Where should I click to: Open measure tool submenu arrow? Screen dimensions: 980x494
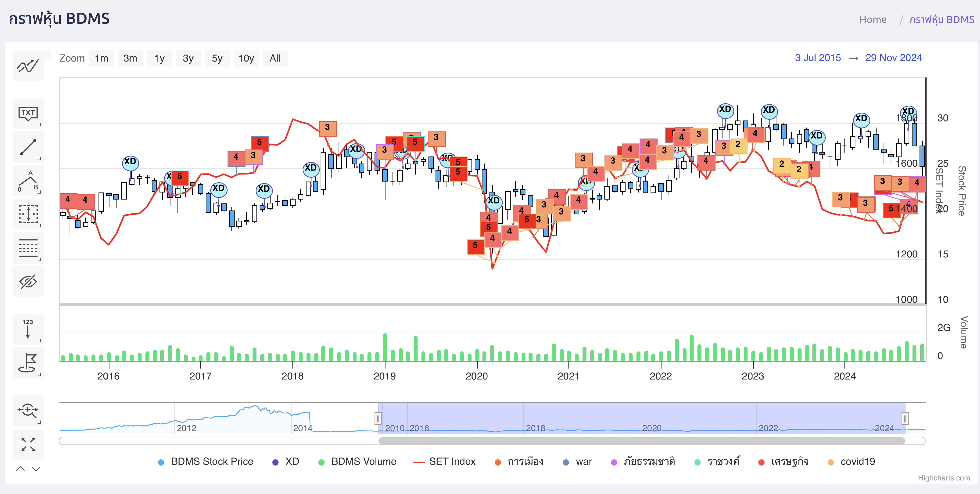point(39,226)
